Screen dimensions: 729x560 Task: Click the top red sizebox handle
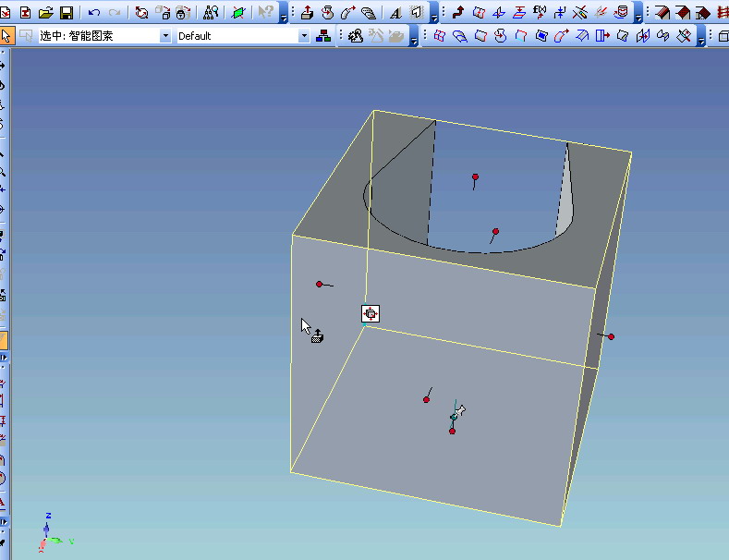(475, 177)
